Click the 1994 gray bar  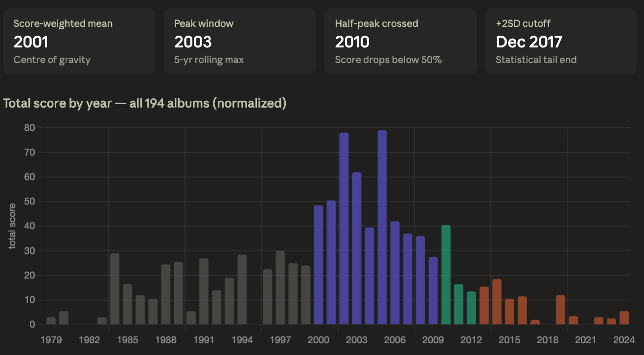coord(242,289)
